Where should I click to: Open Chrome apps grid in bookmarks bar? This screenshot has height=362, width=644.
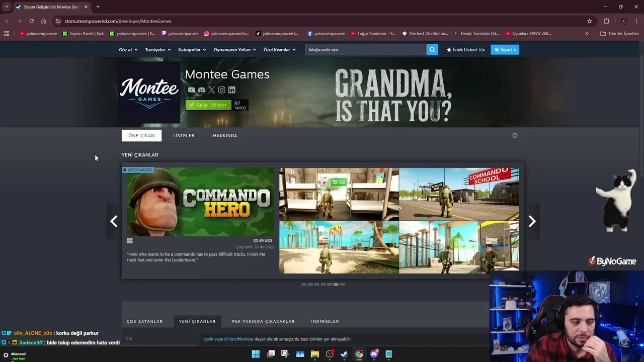[7, 34]
